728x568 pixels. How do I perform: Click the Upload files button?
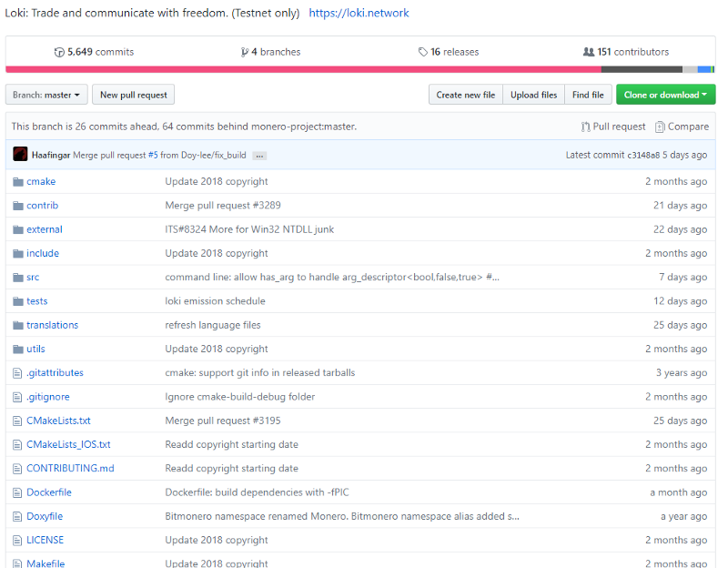tap(534, 95)
